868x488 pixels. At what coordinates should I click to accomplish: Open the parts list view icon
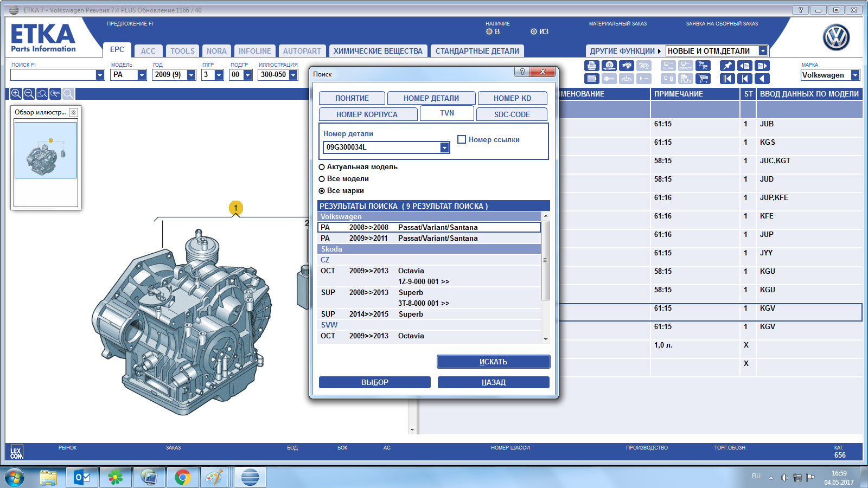point(592,79)
